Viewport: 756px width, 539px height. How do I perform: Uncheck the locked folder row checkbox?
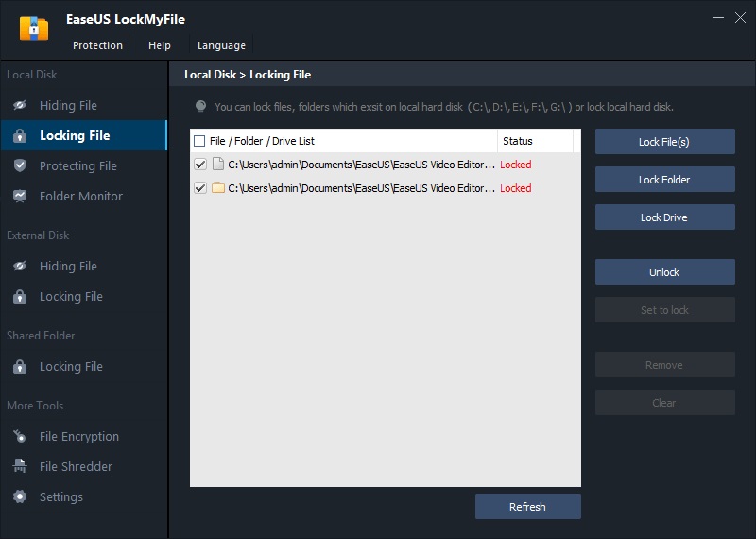[200, 188]
